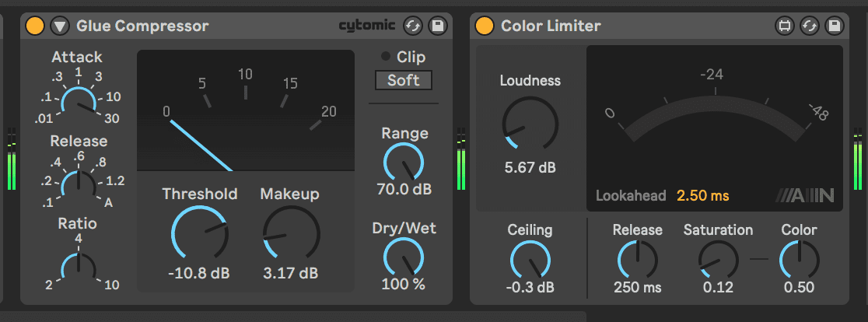Image resolution: width=868 pixels, height=322 pixels.
Task: Click the Clip indicator LED
Action: click(x=386, y=57)
